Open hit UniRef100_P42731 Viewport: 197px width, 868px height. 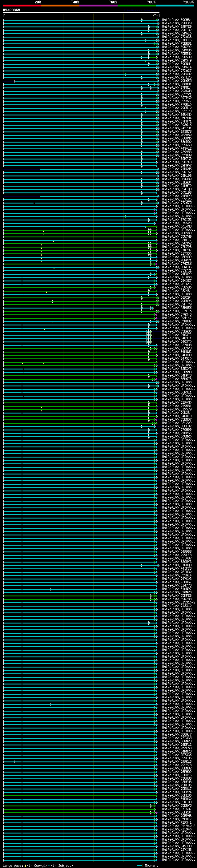pos(177,128)
